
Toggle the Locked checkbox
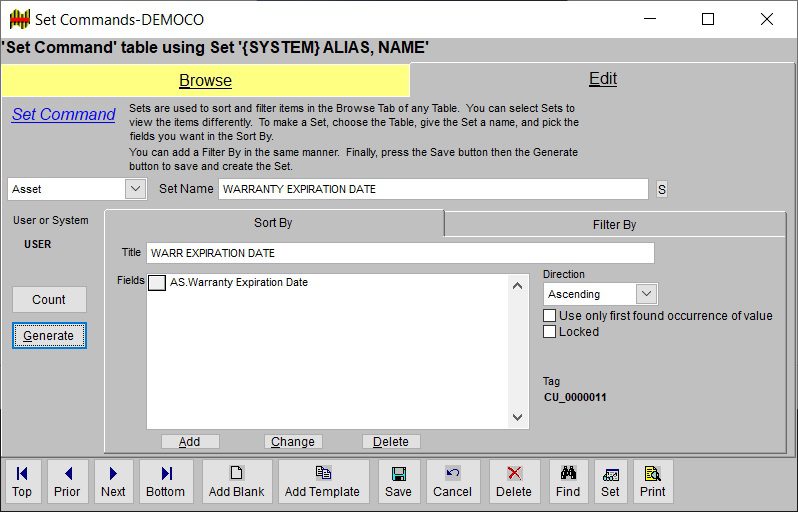point(550,332)
